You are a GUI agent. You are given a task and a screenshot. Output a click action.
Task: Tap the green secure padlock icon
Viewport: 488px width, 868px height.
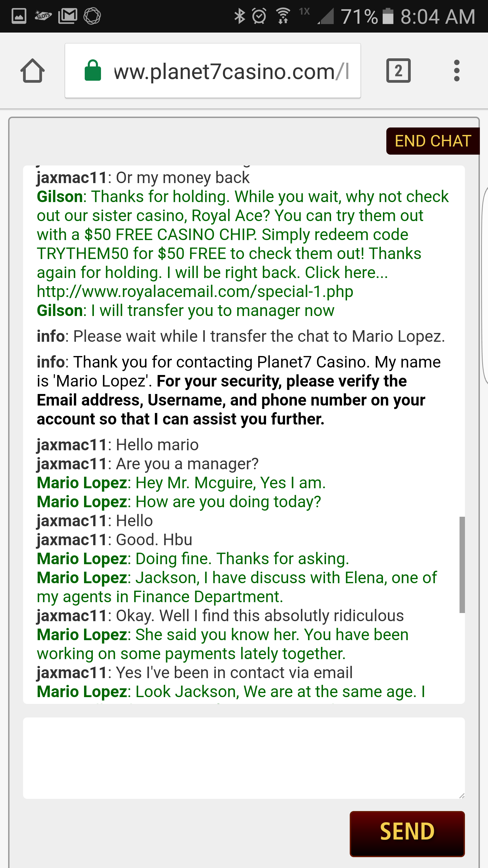93,71
